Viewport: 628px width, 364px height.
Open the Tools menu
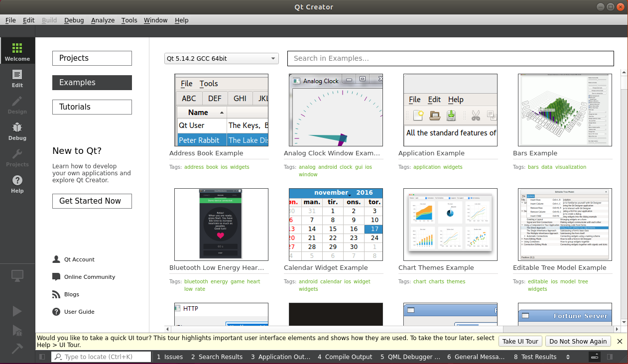(x=129, y=20)
